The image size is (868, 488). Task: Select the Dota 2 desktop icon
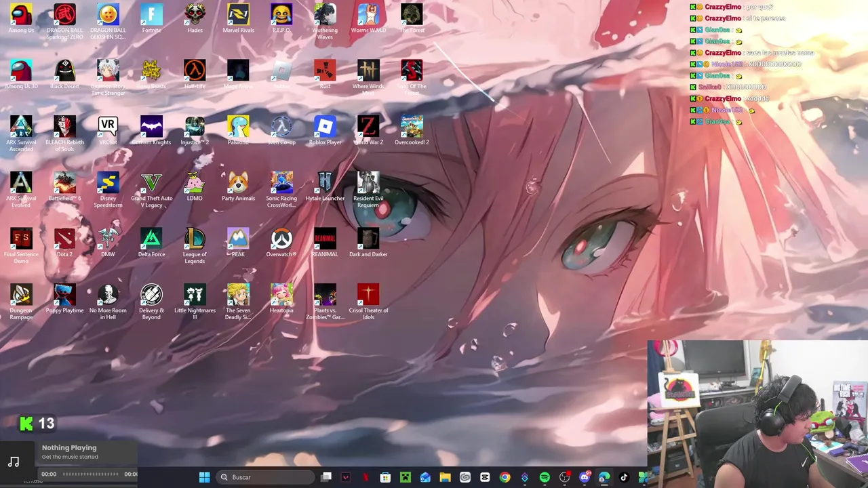pos(64,244)
